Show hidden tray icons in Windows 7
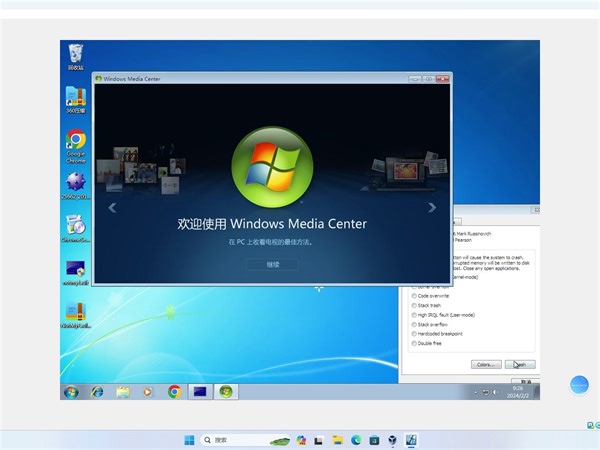The width and height of the screenshot is (600, 450). [476, 392]
